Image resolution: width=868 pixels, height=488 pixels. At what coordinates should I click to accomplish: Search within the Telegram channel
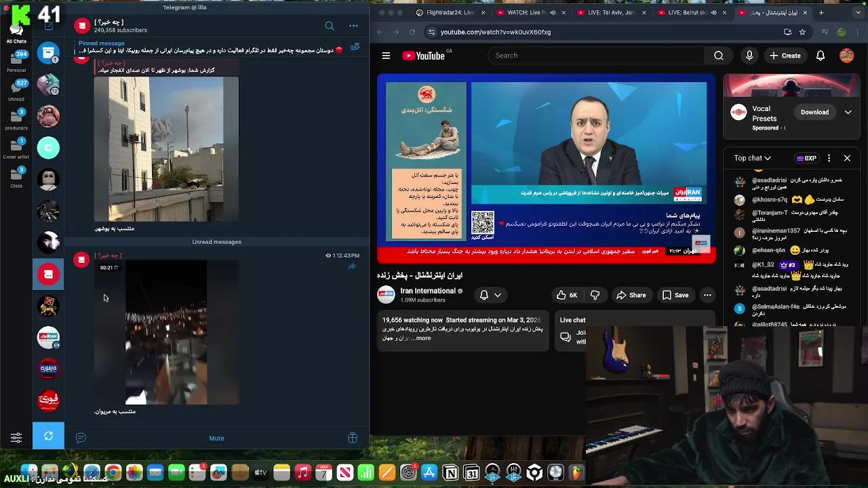point(330,26)
